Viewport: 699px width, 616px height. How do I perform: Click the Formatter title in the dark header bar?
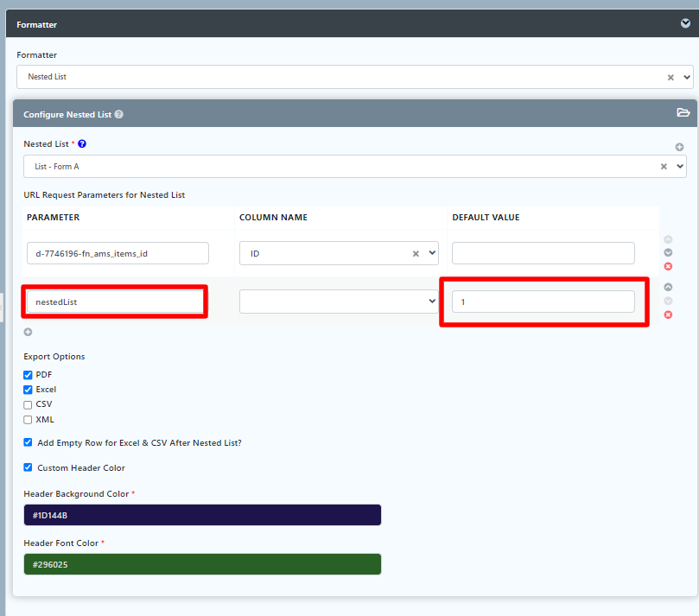coord(36,24)
